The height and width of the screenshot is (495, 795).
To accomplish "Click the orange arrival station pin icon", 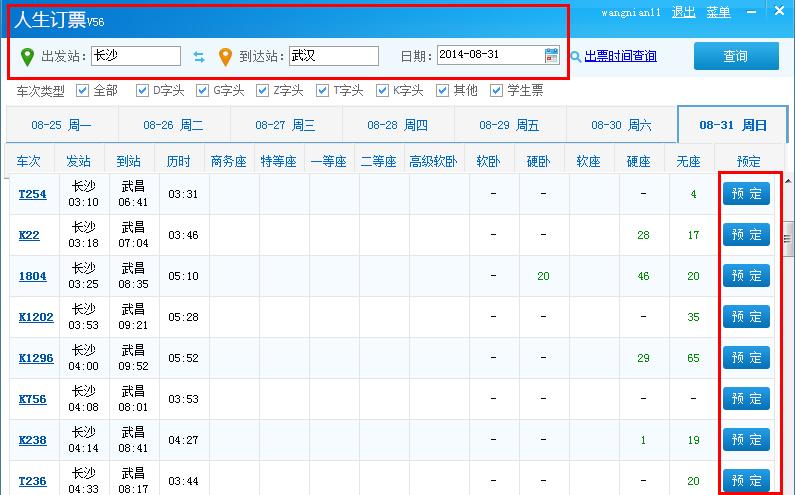I will [225, 56].
